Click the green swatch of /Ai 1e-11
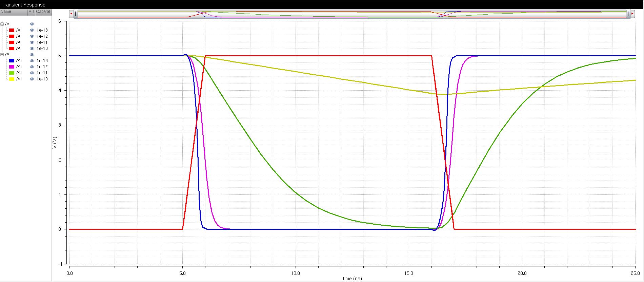This screenshot has height=282, width=644. [x=12, y=73]
